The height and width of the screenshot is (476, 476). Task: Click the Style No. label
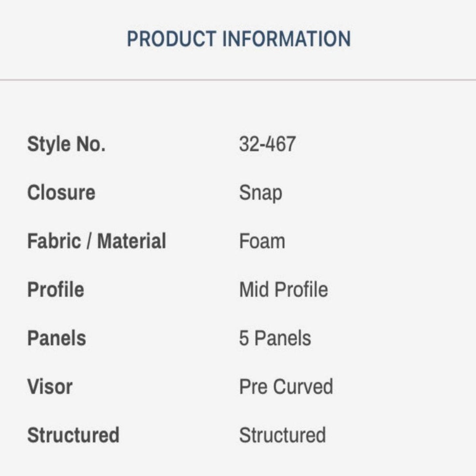[x=66, y=144]
